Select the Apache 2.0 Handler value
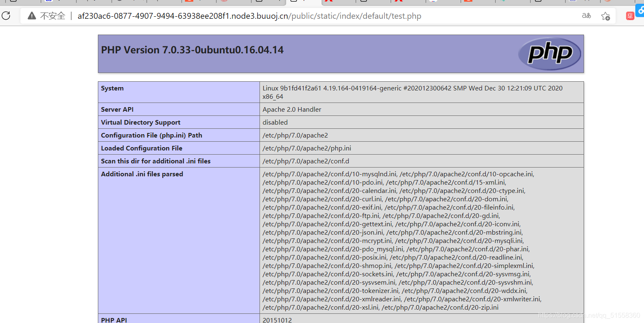 (292, 110)
